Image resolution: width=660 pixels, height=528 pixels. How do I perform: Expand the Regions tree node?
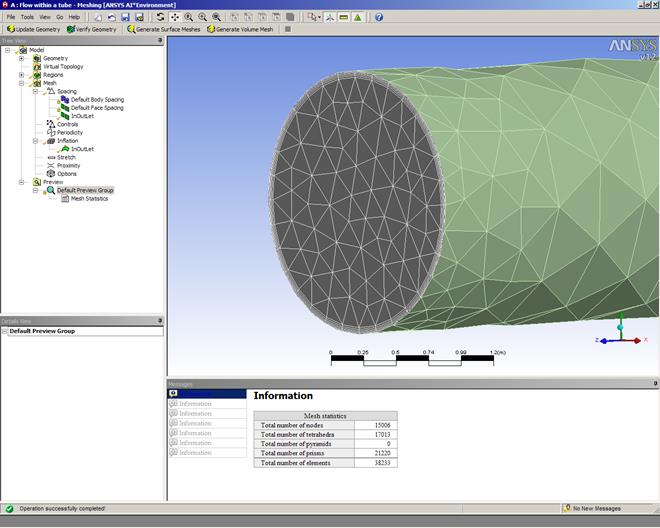pyautogui.click(x=21, y=75)
